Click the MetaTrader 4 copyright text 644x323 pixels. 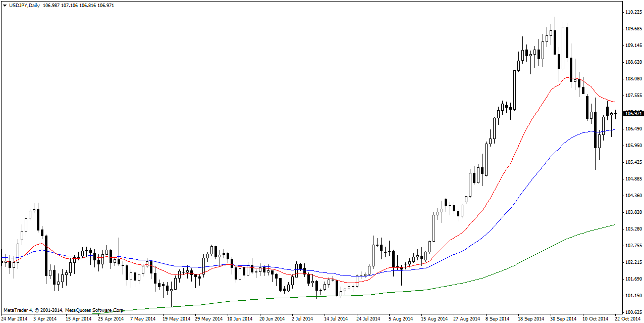[x=64, y=310]
